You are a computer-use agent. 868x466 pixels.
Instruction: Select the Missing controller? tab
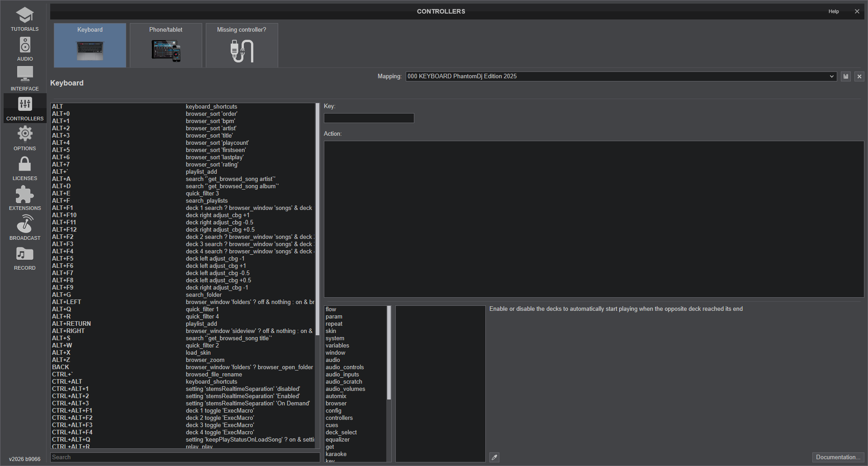point(242,45)
